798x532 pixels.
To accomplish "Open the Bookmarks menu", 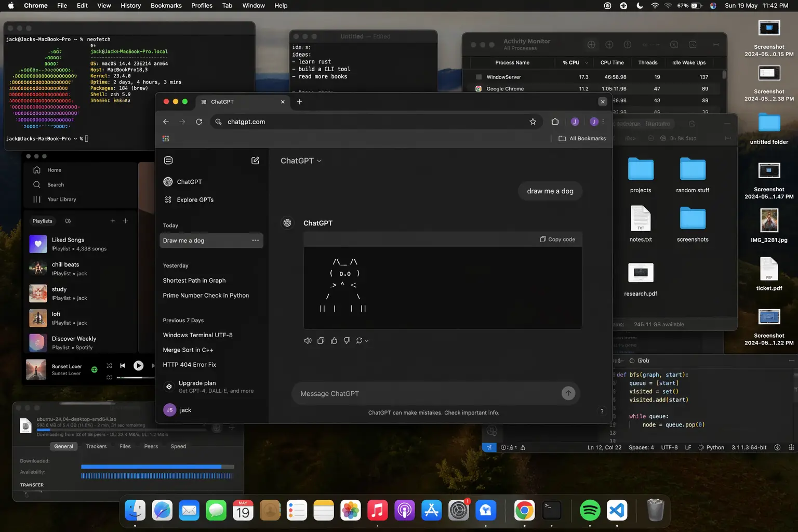I will click(166, 6).
